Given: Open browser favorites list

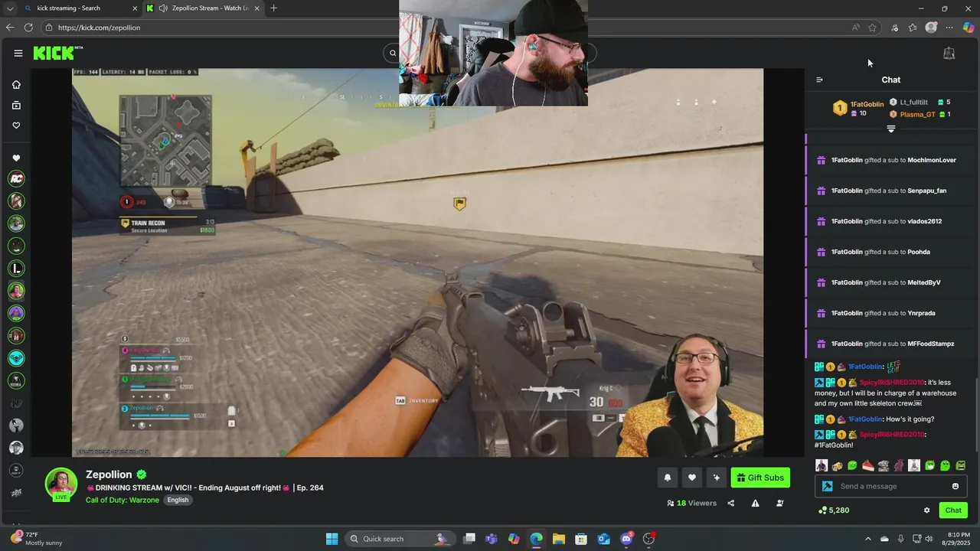Looking at the screenshot, I should (913, 28).
